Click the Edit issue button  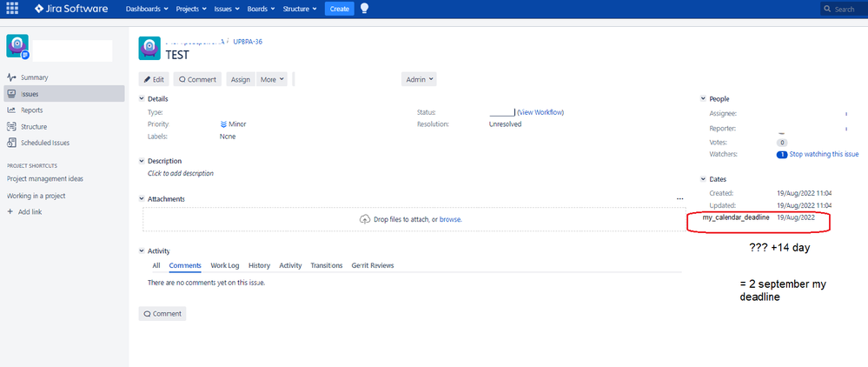click(154, 79)
